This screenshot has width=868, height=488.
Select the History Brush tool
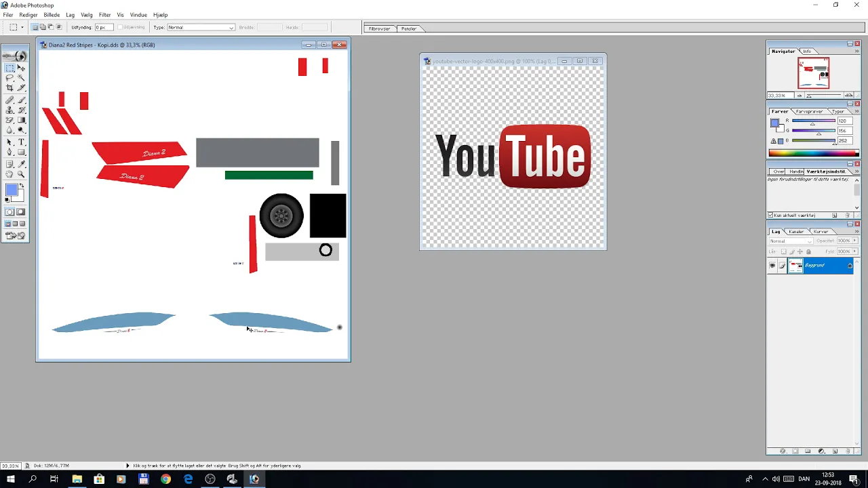point(21,110)
